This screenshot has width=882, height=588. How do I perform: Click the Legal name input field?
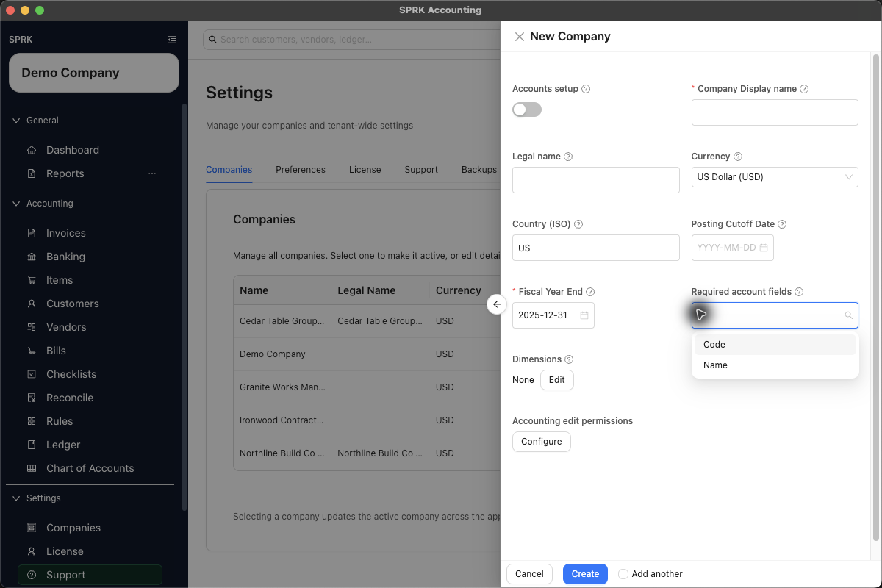click(x=596, y=180)
